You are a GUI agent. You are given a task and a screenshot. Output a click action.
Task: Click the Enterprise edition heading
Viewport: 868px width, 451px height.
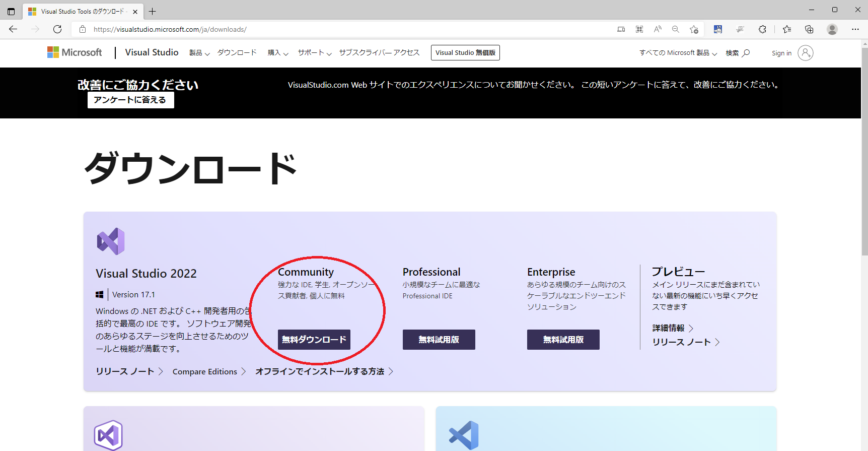pos(551,272)
